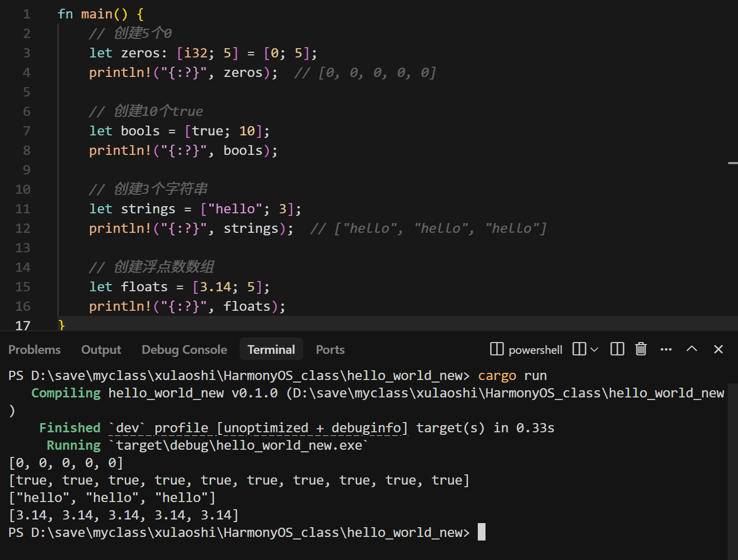
Task: Click line number 1 in the gutter
Action: (27, 14)
